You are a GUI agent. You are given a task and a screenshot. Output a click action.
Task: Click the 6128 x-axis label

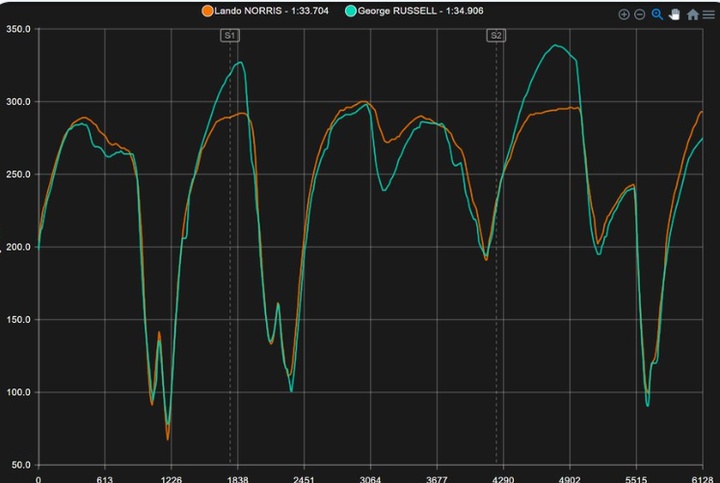point(703,479)
